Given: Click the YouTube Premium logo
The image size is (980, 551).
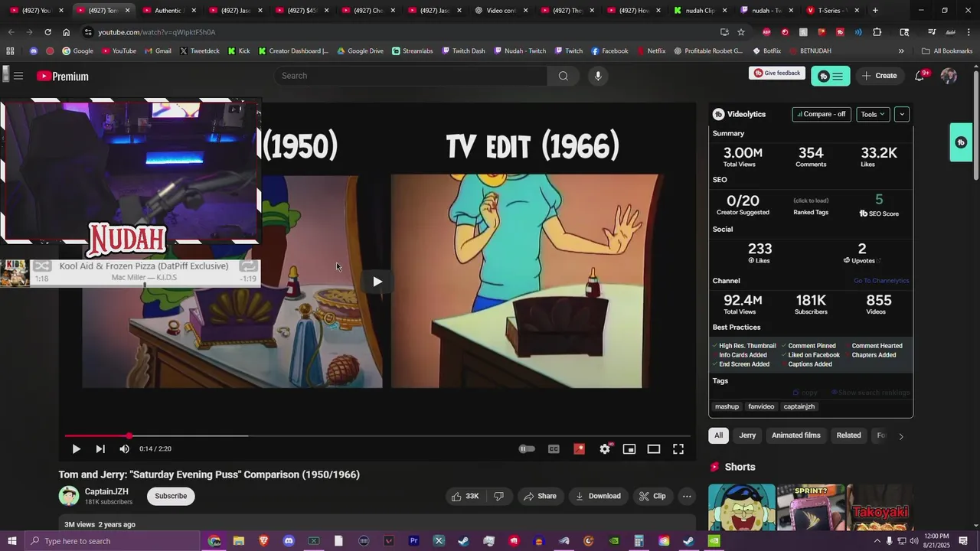Looking at the screenshot, I should tap(63, 76).
